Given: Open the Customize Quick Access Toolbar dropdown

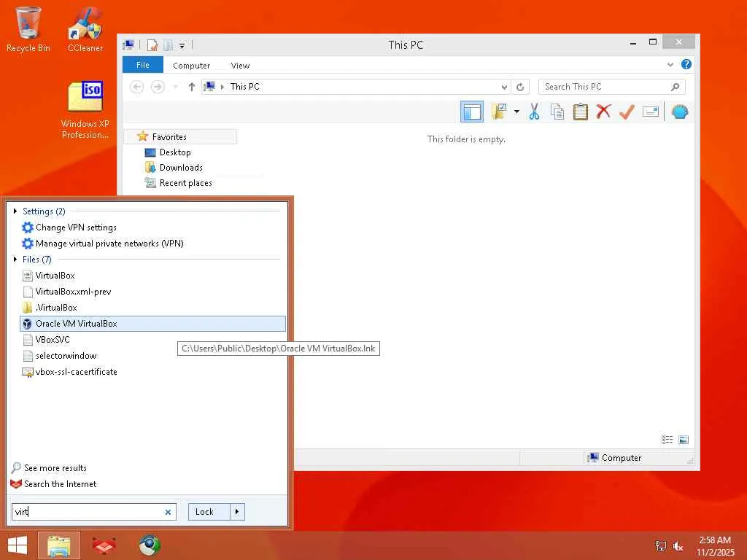Looking at the screenshot, I should [182, 46].
